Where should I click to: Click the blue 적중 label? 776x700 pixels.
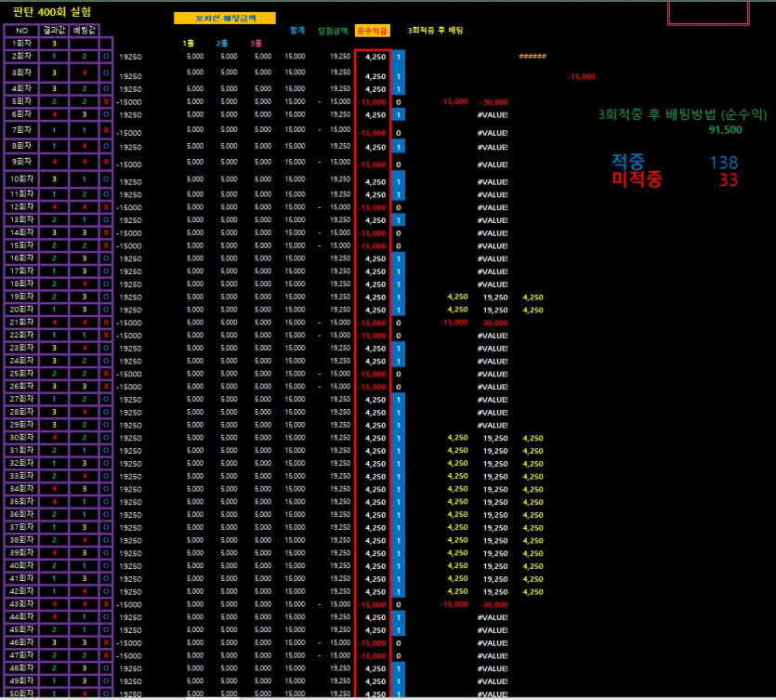click(628, 162)
